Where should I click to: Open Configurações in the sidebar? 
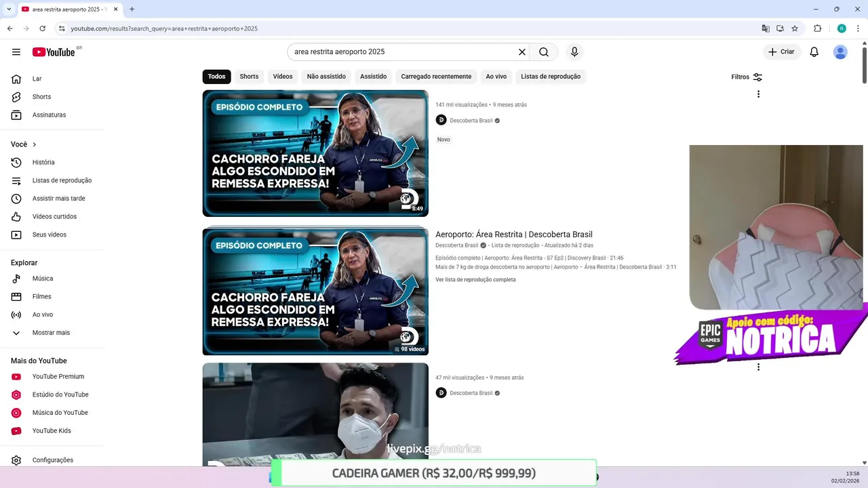pos(52,460)
